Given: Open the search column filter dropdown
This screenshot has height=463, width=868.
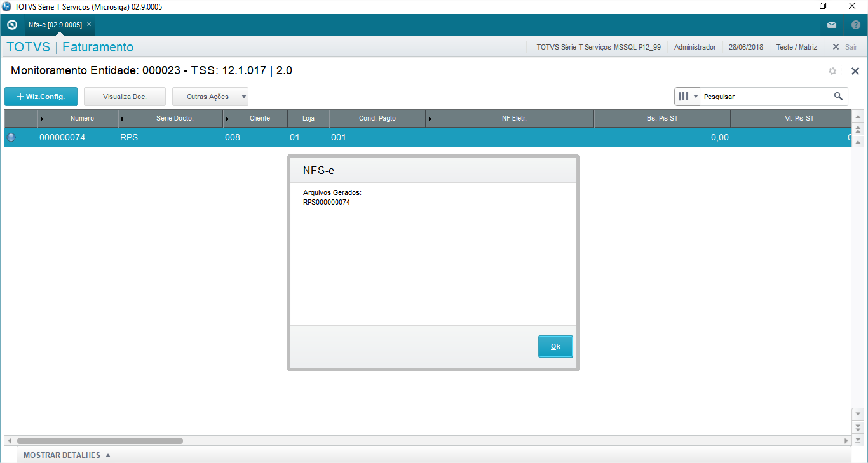Looking at the screenshot, I should point(687,97).
